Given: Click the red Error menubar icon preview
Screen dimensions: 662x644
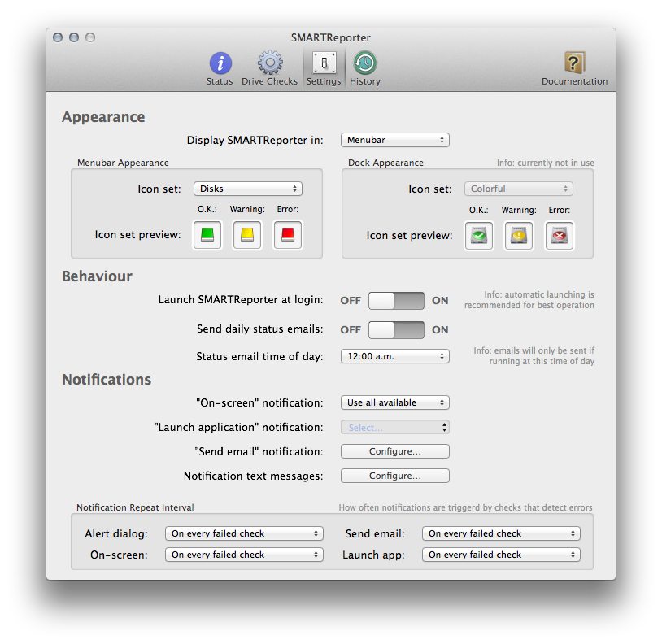Looking at the screenshot, I should point(288,235).
